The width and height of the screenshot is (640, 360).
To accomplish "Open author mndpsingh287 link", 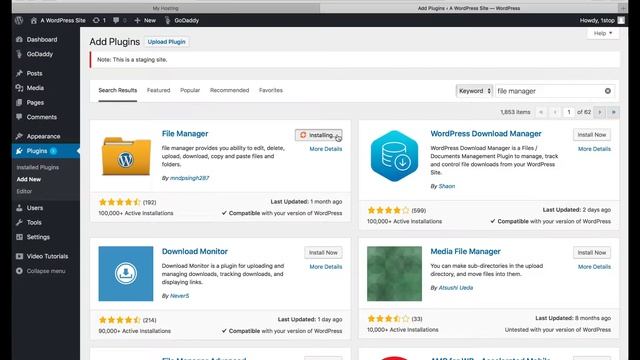I will [x=189, y=178].
